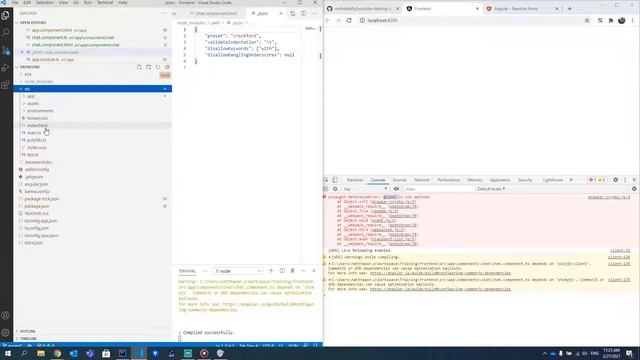Click the browser-crypto.js source link on error row
The image size is (640, 360).
coord(609,197)
